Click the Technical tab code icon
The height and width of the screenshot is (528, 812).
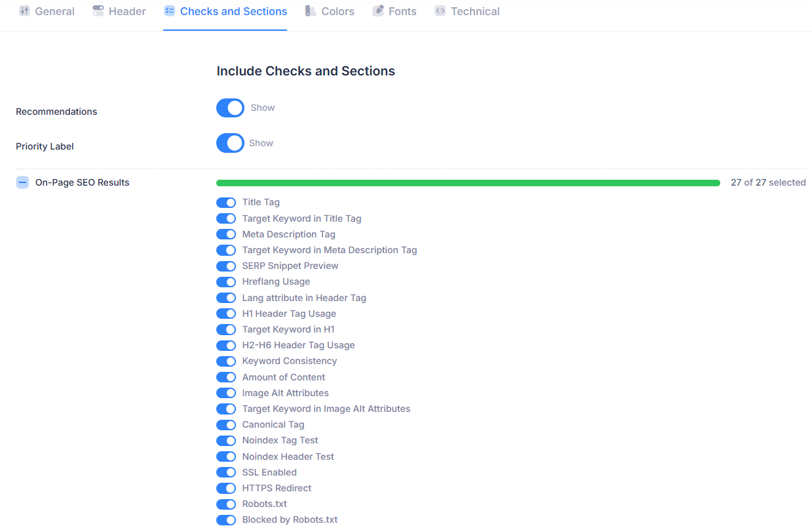(440, 11)
